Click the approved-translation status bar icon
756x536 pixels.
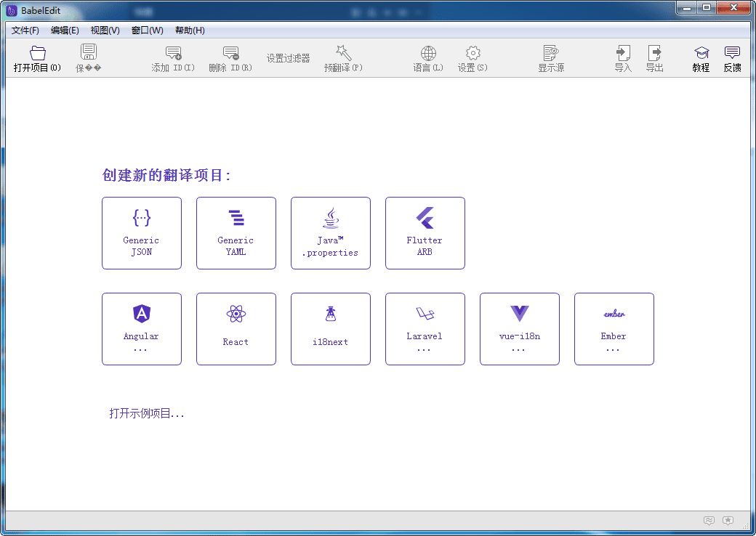pos(709,520)
